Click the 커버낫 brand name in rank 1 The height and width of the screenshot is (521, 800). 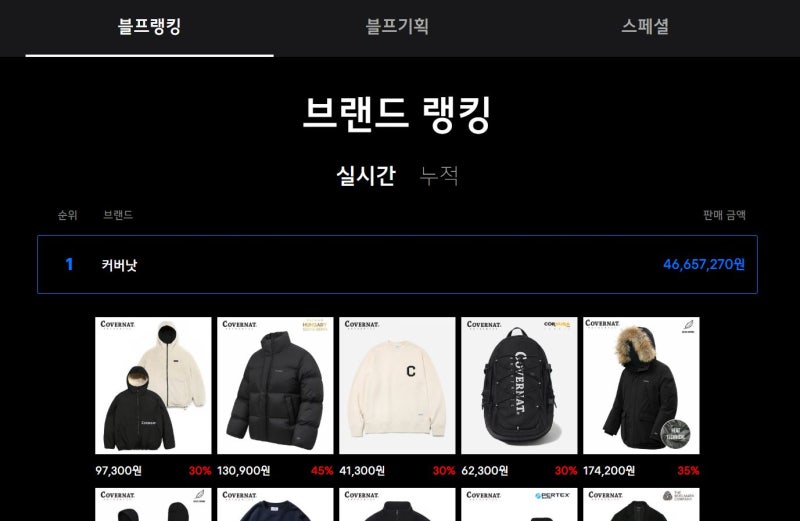119,265
